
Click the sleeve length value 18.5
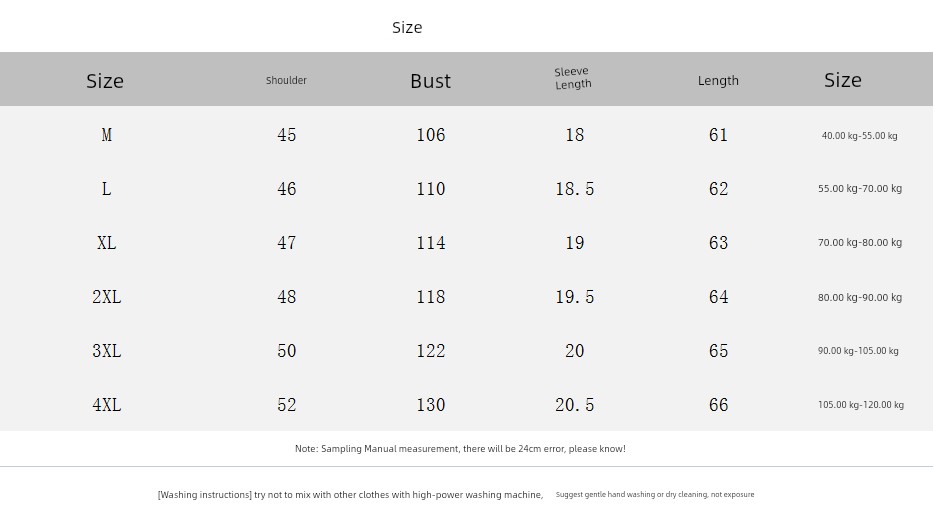pyautogui.click(x=574, y=189)
